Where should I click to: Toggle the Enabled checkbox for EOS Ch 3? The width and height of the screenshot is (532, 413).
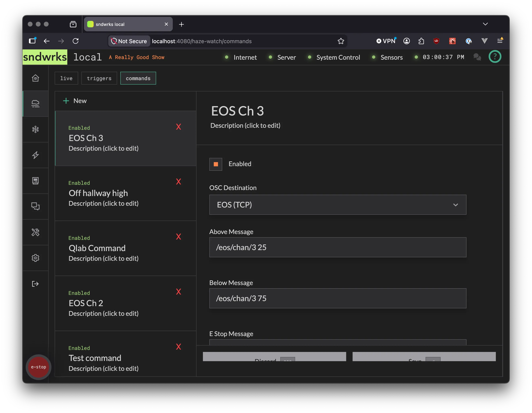point(216,164)
